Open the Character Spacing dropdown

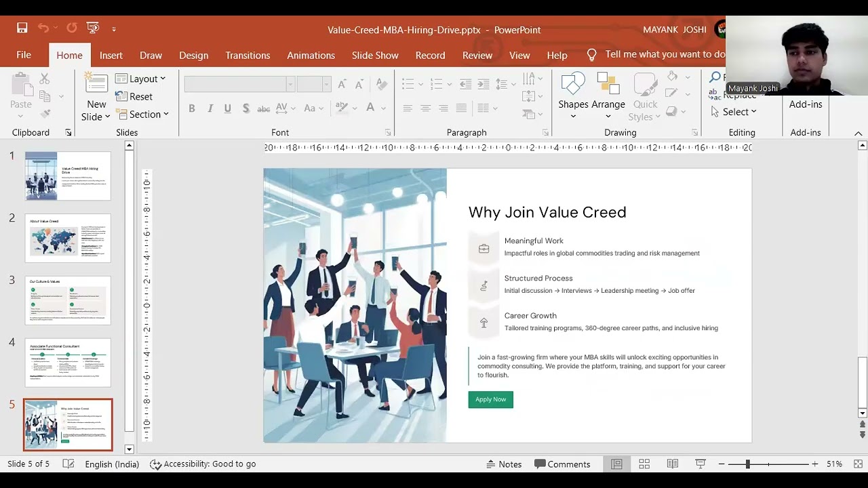[285, 108]
